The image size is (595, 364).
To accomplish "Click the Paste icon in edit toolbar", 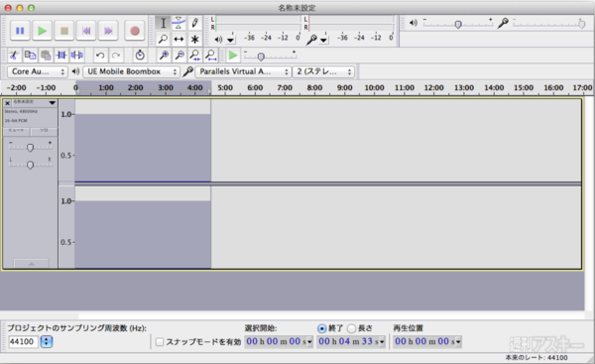I will [x=46, y=56].
